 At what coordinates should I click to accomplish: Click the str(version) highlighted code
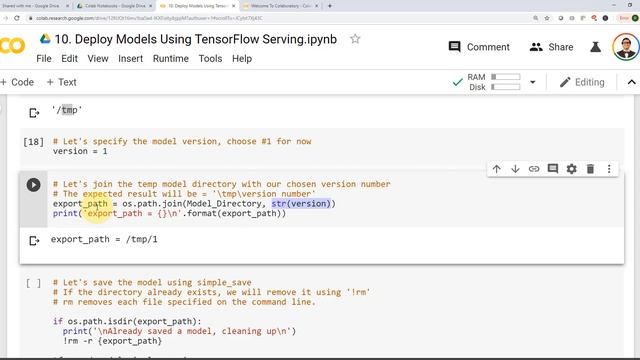301,203
